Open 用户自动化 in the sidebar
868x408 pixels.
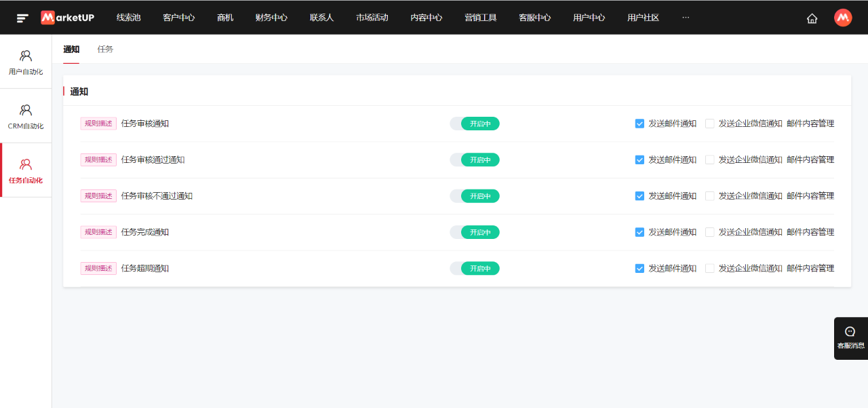[x=26, y=62]
